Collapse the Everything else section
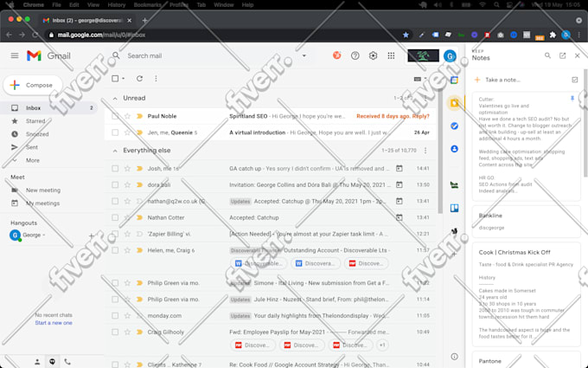This screenshot has height=368, width=588. pos(115,151)
